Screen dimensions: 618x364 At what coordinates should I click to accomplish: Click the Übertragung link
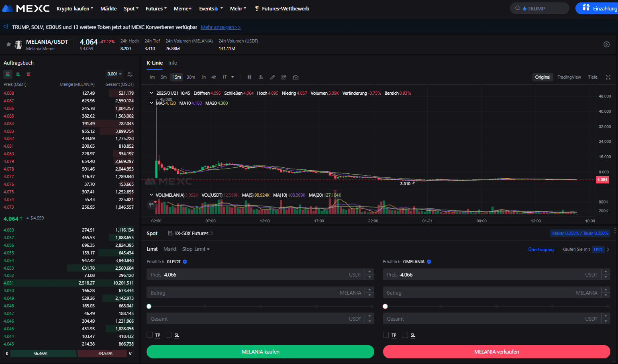541,249
